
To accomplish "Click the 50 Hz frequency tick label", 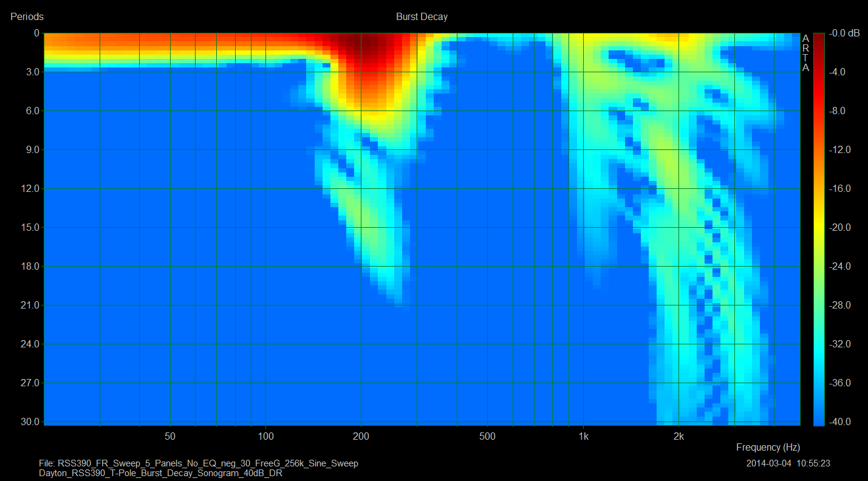I will [x=170, y=436].
